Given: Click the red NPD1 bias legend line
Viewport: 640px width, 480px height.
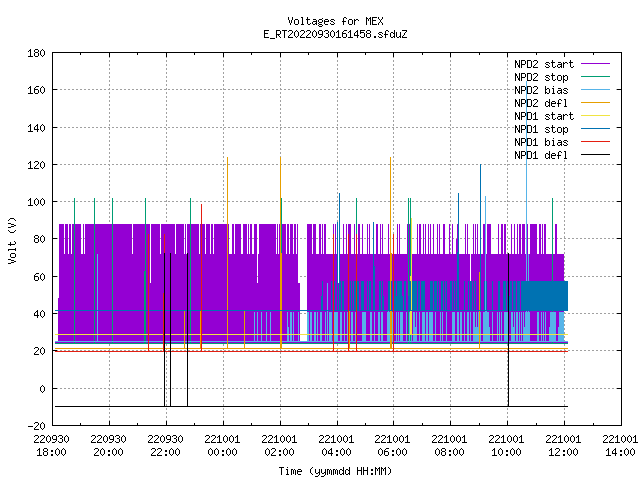Looking at the screenshot, I should (x=596, y=142).
